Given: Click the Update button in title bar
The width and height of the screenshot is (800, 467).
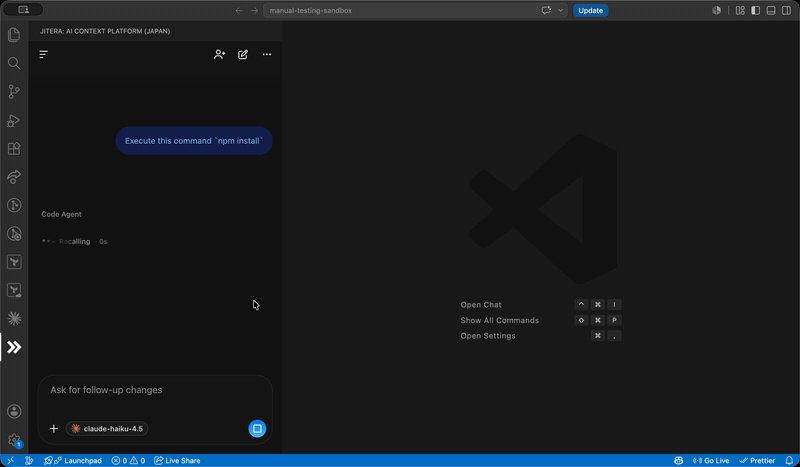Looking at the screenshot, I should click(x=590, y=10).
